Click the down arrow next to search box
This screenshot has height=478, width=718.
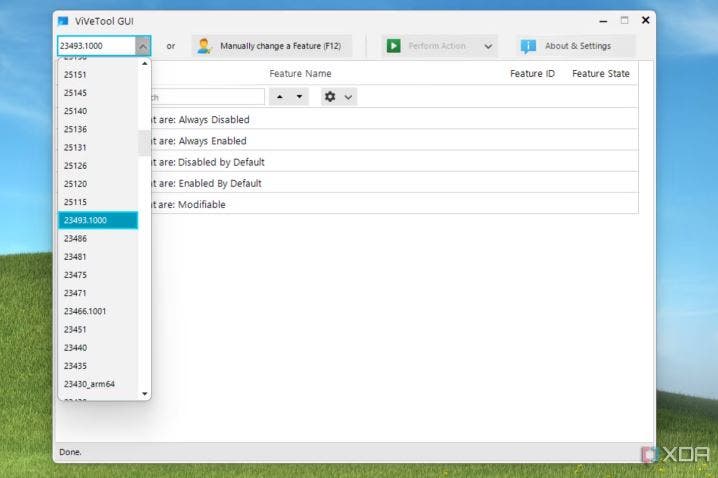pyautogui.click(x=299, y=97)
